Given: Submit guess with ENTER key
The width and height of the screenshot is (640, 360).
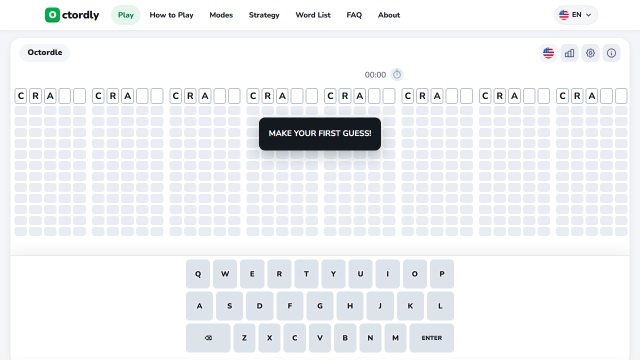Looking at the screenshot, I should 431,338.
